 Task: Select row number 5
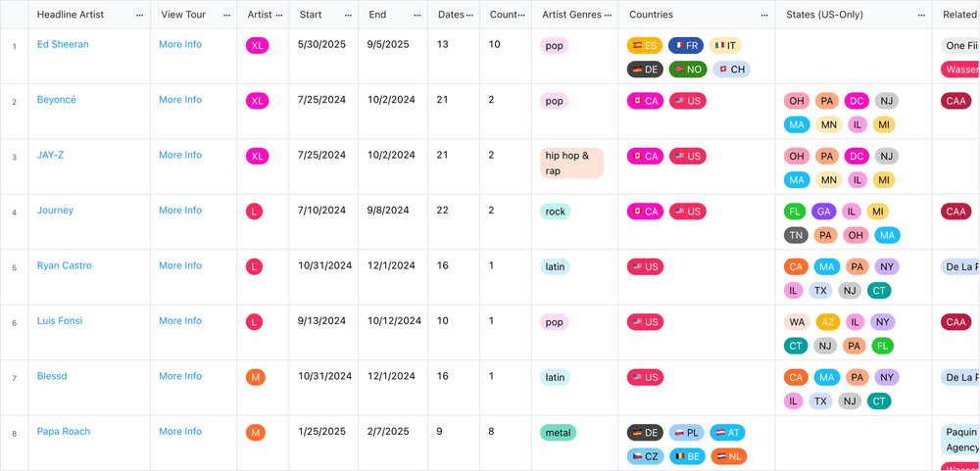click(15, 267)
